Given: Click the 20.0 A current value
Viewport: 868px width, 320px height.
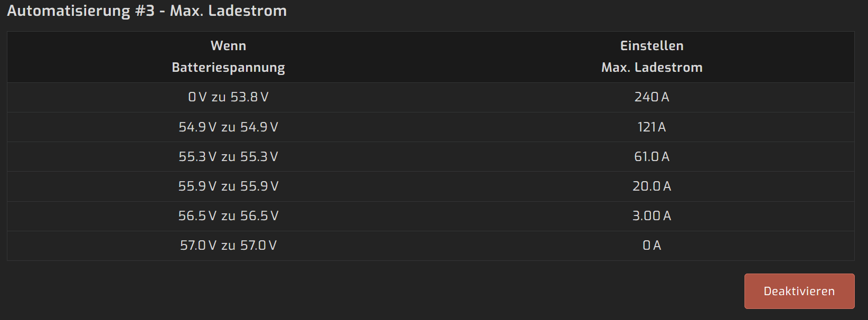Looking at the screenshot, I should click(652, 186).
